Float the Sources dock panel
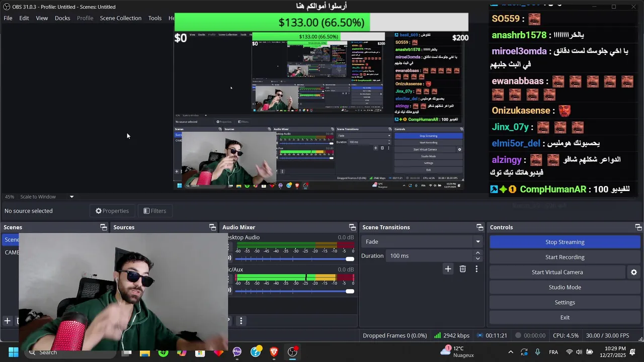This screenshot has height=362, width=644. coord(213,227)
